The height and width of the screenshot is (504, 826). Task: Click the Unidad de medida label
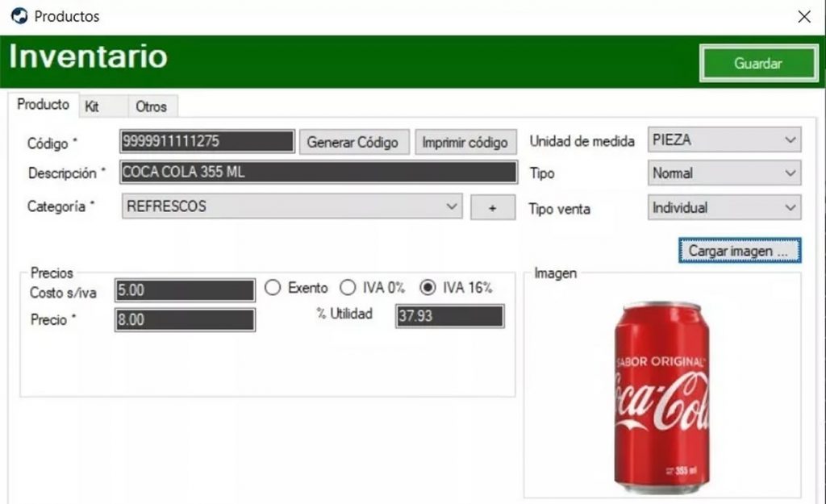(582, 141)
